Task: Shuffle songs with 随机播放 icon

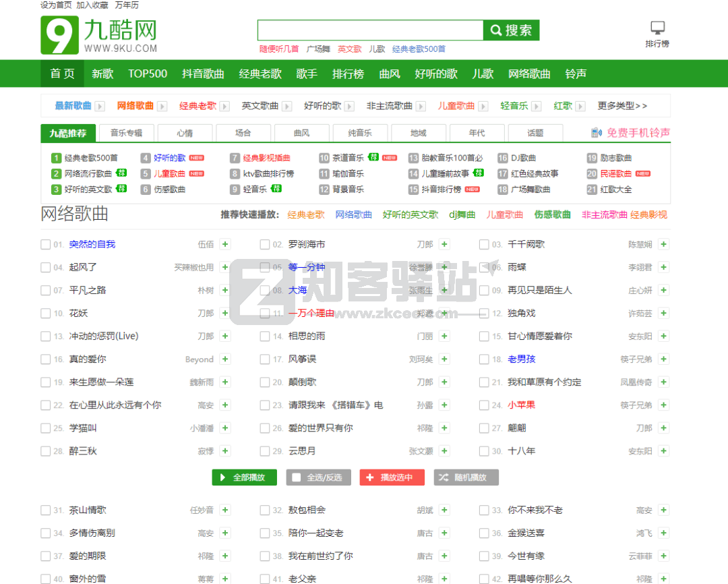Action: pyautogui.click(x=444, y=477)
